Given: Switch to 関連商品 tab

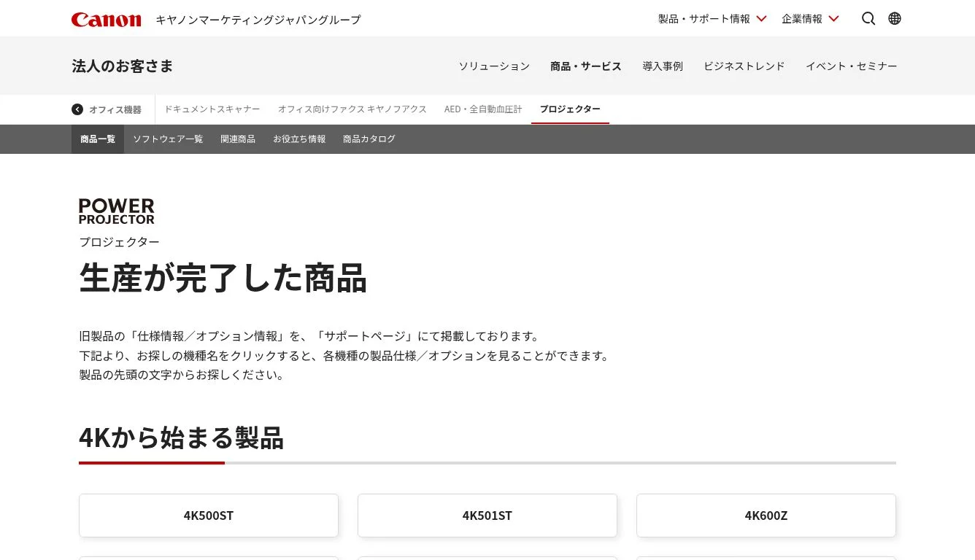Looking at the screenshot, I should pyautogui.click(x=238, y=139).
